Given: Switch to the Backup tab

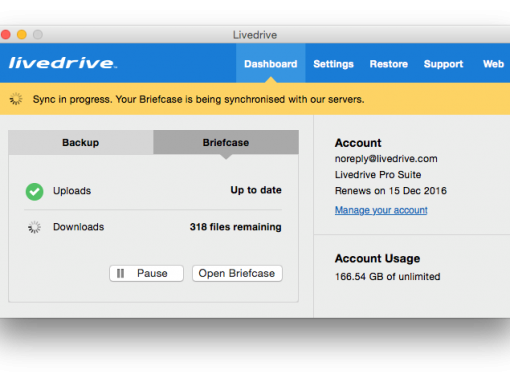Looking at the screenshot, I should coord(81,142).
